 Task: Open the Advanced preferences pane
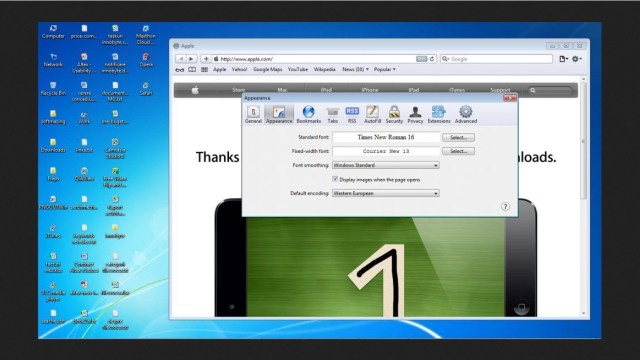[x=466, y=114]
